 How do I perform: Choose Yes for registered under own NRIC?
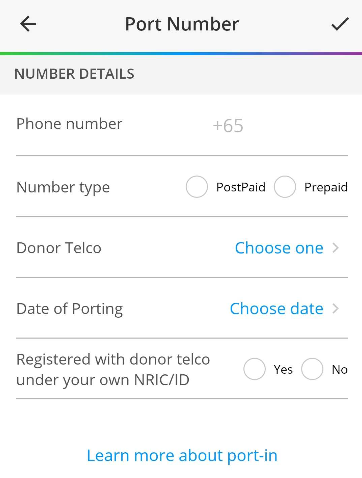click(254, 369)
